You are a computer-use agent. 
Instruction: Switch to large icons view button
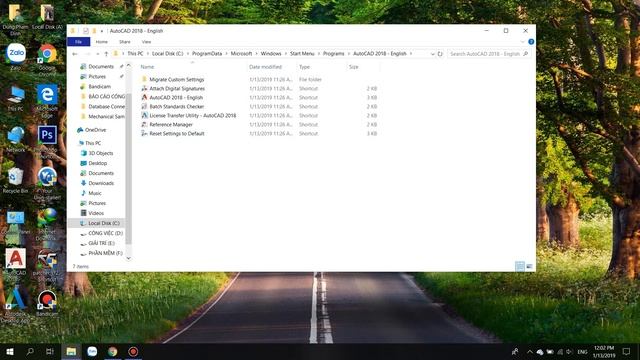(529, 266)
